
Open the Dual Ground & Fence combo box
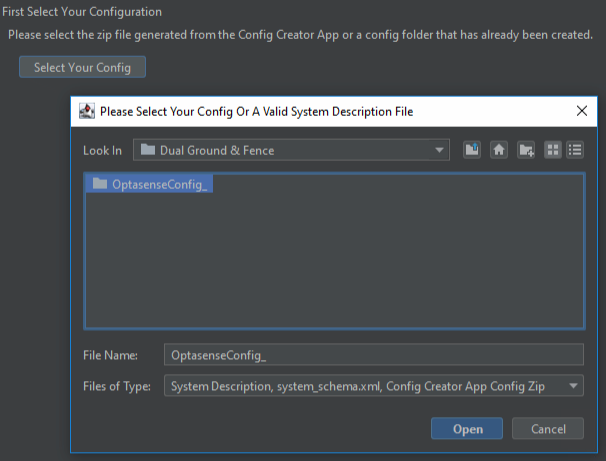pyautogui.click(x=290, y=150)
